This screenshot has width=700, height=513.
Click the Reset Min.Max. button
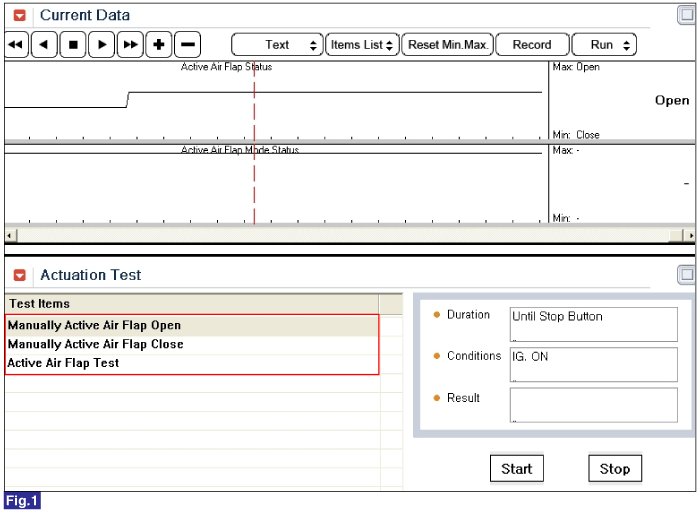pos(449,45)
